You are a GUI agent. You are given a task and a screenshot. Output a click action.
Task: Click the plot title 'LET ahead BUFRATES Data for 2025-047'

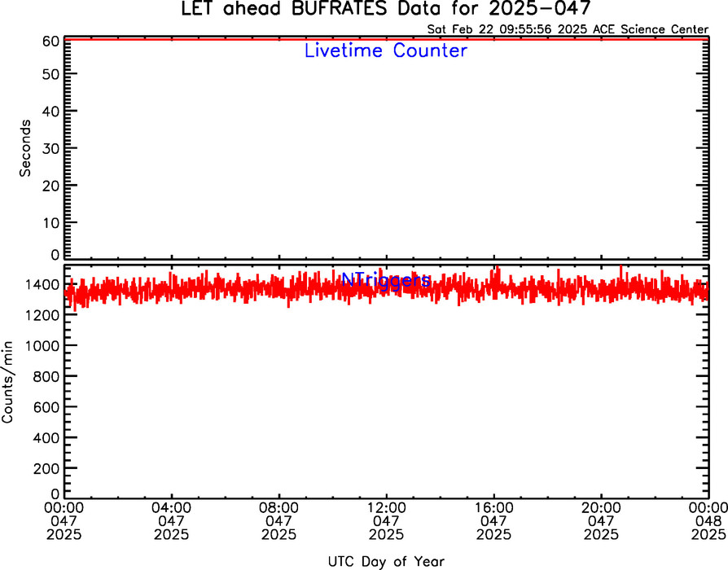[x=386, y=8]
